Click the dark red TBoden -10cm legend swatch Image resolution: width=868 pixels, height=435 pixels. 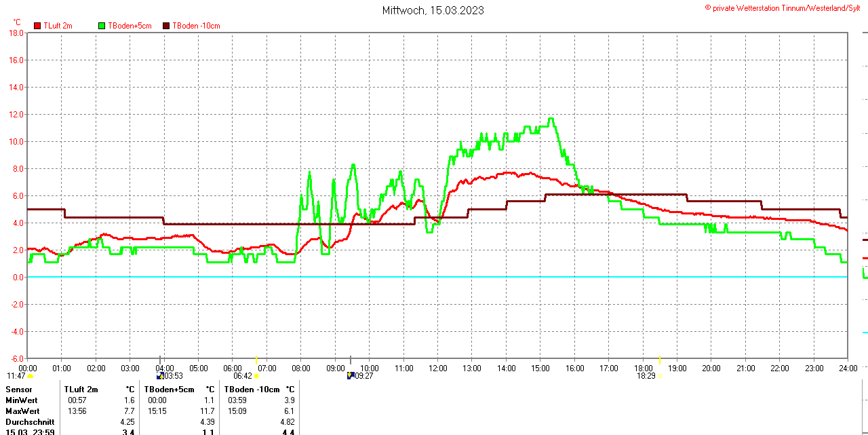(x=166, y=26)
